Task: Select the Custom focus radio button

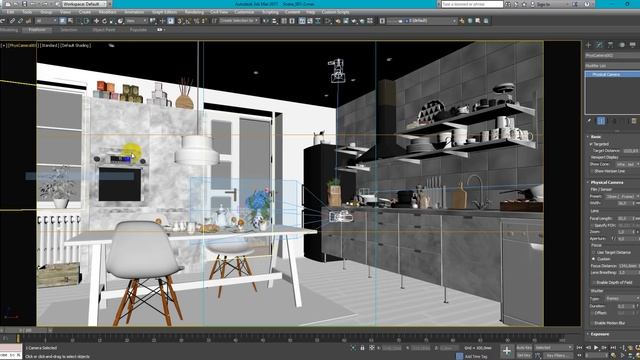Action: (593, 259)
